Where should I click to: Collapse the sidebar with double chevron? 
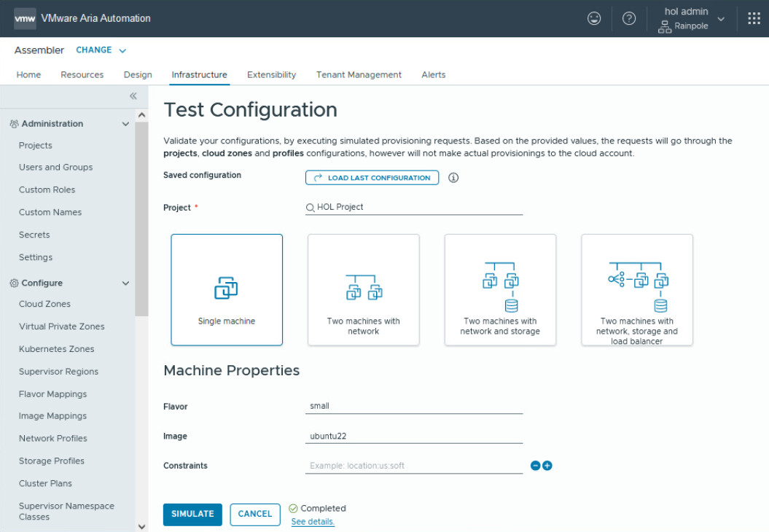[x=133, y=96]
